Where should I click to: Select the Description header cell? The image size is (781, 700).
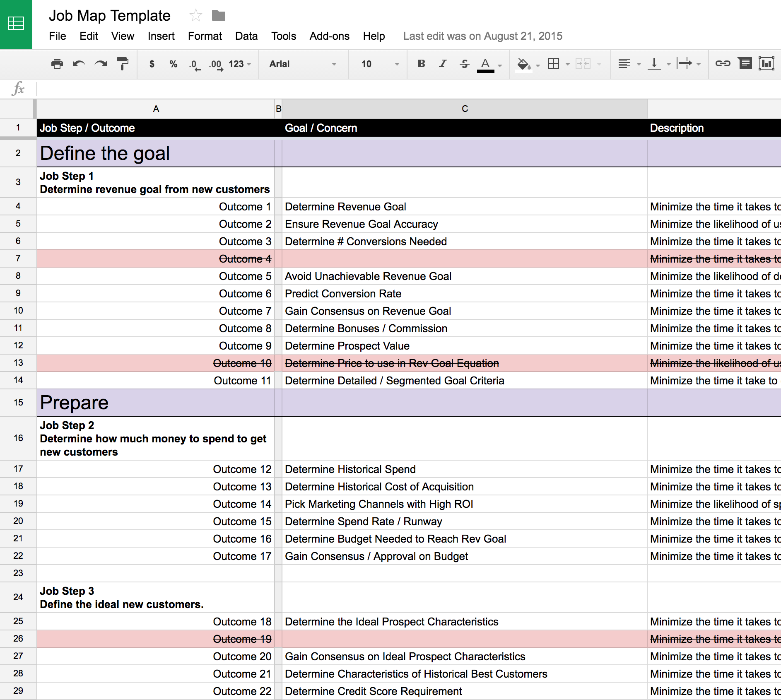[714, 128]
